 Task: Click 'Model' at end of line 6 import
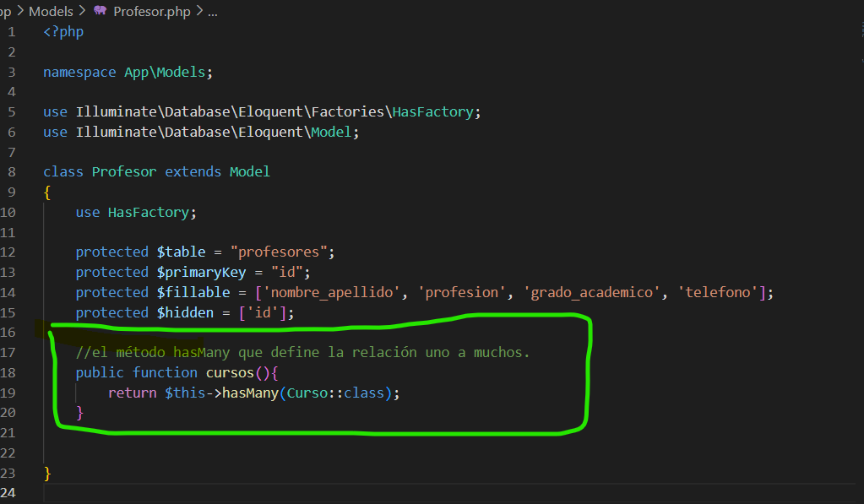[x=331, y=133]
